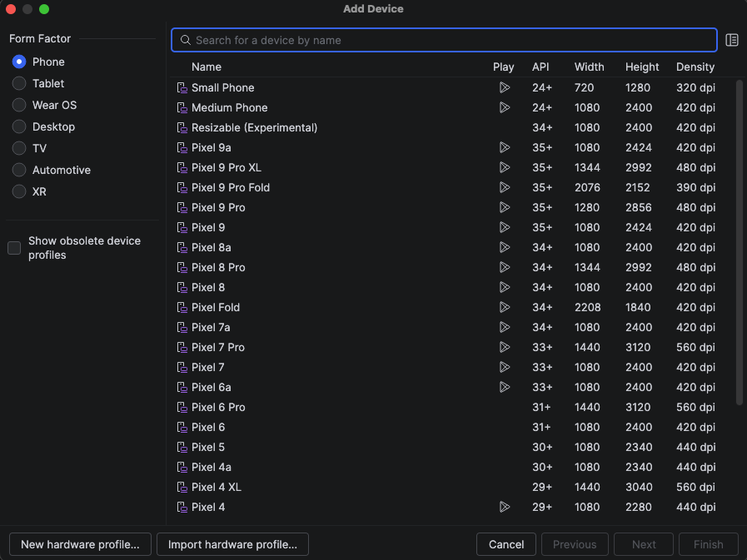Viewport: 747px width, 560px height.
Task: Sort devices by Play column header
Action: coord(503,67)
